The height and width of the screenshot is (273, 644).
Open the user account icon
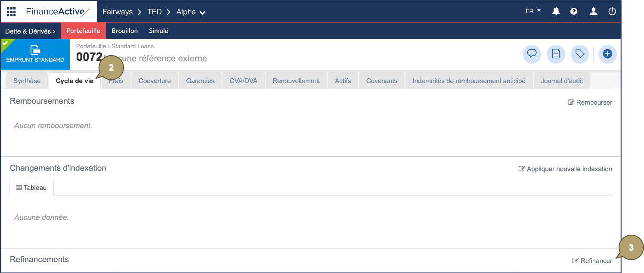[593, 12]
